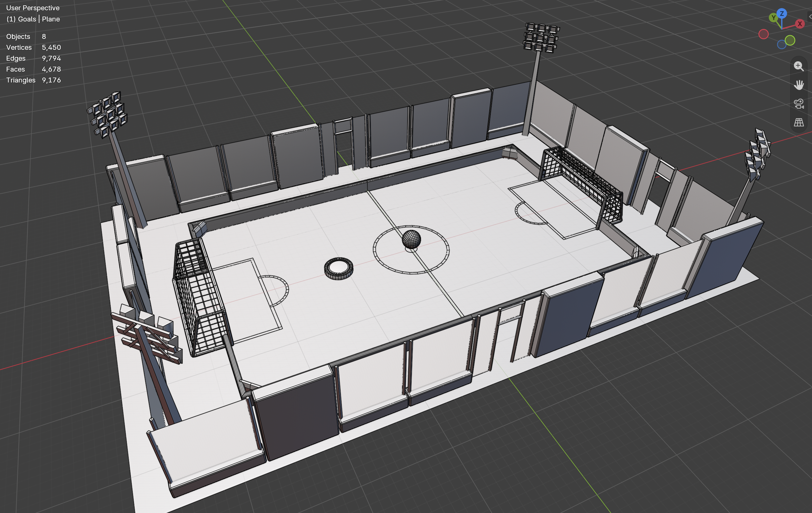Click the "User Perspective" view label
The height and width of the screenshot is (513, 812).
(33, 8)
